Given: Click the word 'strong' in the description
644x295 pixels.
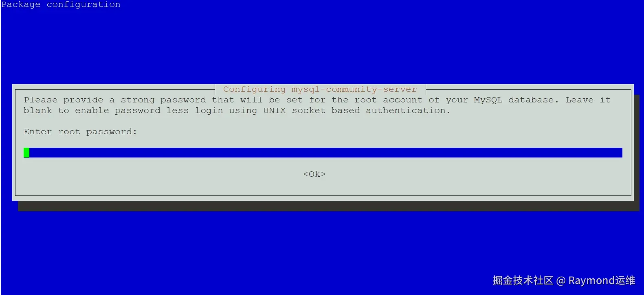Looking at the screenshot, I should click(138, 100).
